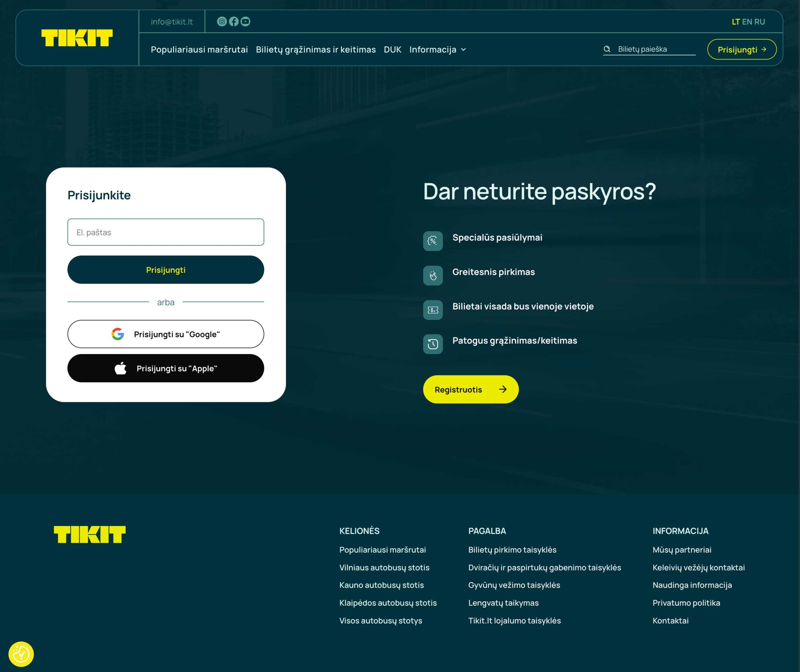Viewport: 800px width, 672px height.
Task: Switch language to RU
Action: coord(760,22)
